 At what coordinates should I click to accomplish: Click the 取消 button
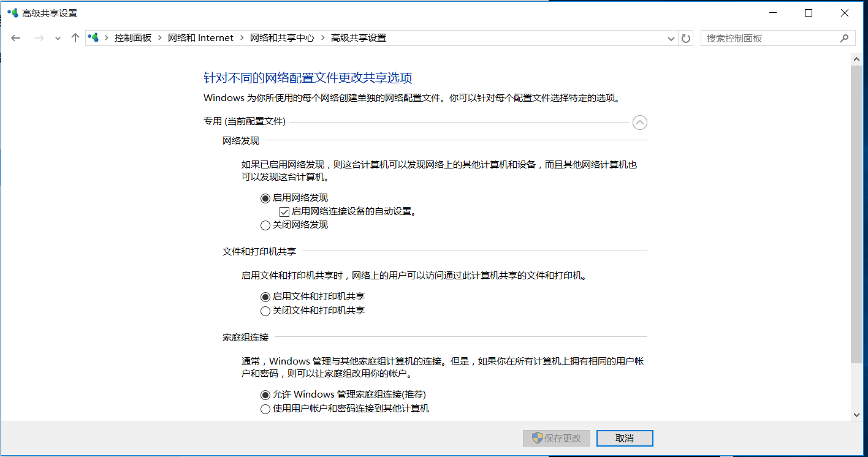point(625,438)
